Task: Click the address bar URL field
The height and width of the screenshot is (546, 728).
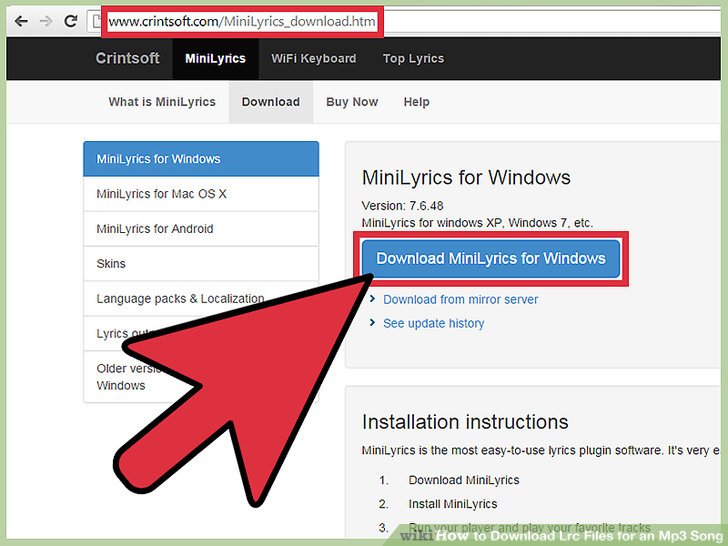Action: (x=404, y=21)
